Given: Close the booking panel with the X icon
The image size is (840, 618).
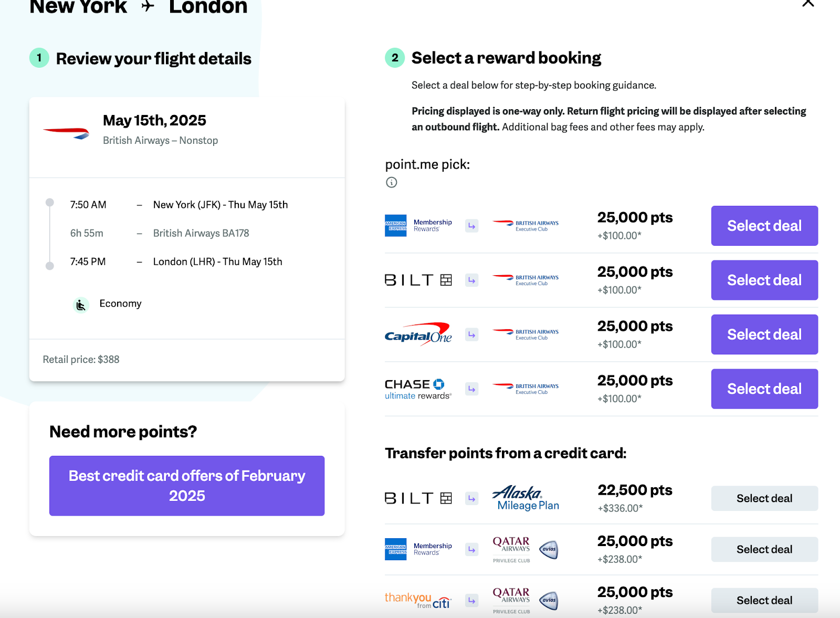Looking at the screenshot, I should 808,3.
